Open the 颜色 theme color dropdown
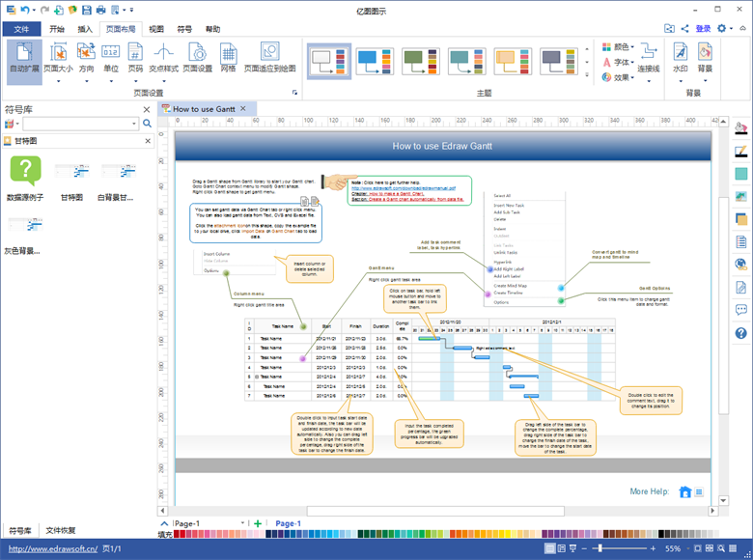 tap(619, 47)
